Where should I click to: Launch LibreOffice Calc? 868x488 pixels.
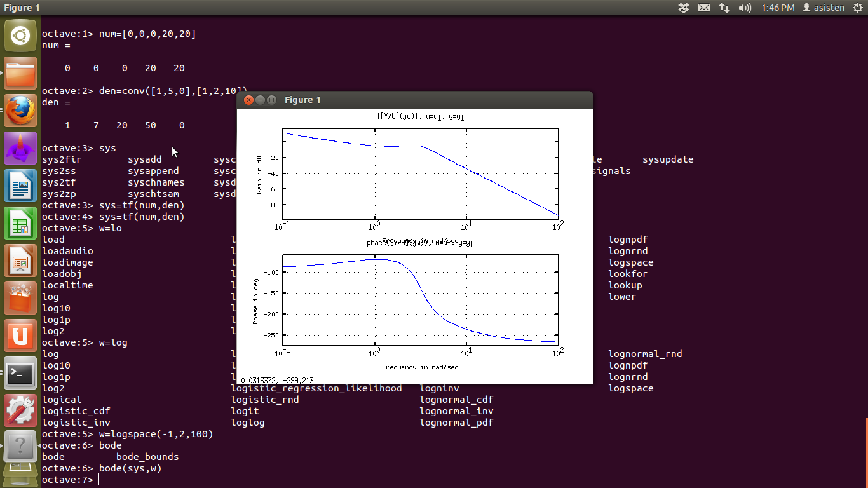click(x=20, y=223)
